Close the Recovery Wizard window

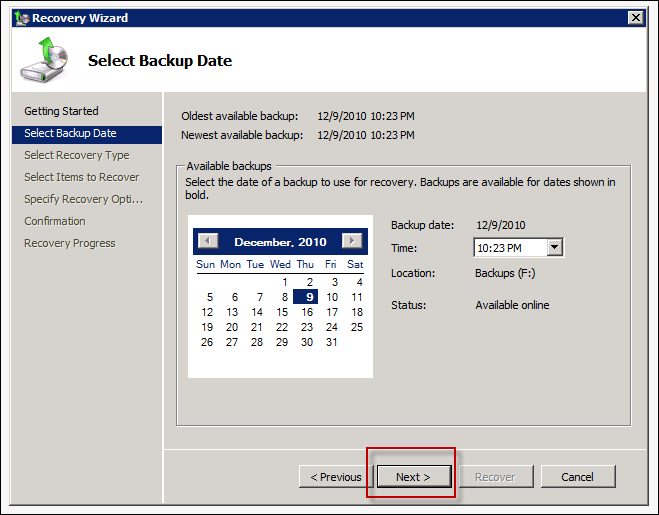[x=636, y=18]
